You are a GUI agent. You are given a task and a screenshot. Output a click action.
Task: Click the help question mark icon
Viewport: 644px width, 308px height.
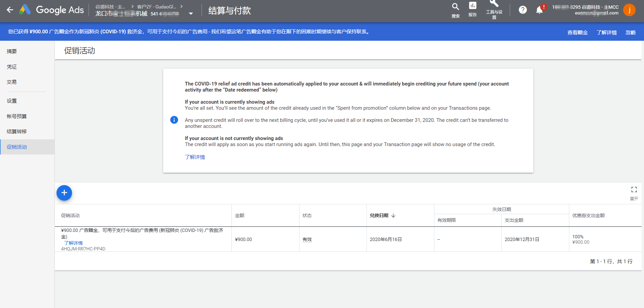pos(523,10)
